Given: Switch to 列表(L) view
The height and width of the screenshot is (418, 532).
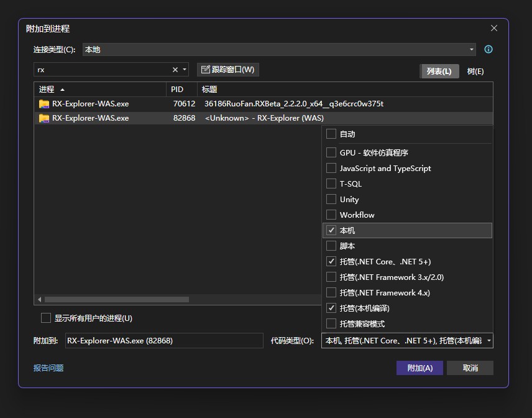Looking at the screenshot, I should click(x=439, y=72).
